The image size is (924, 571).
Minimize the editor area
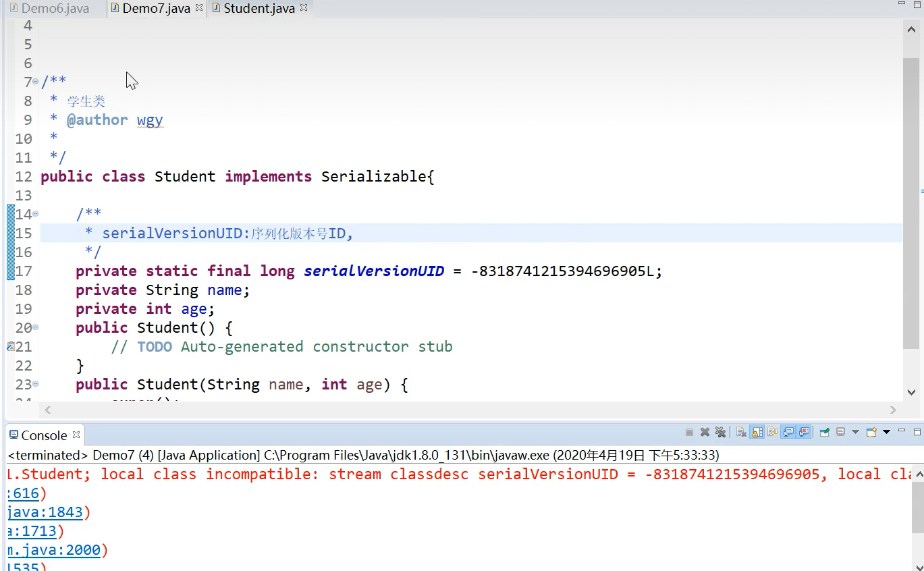tap(902, 4)
